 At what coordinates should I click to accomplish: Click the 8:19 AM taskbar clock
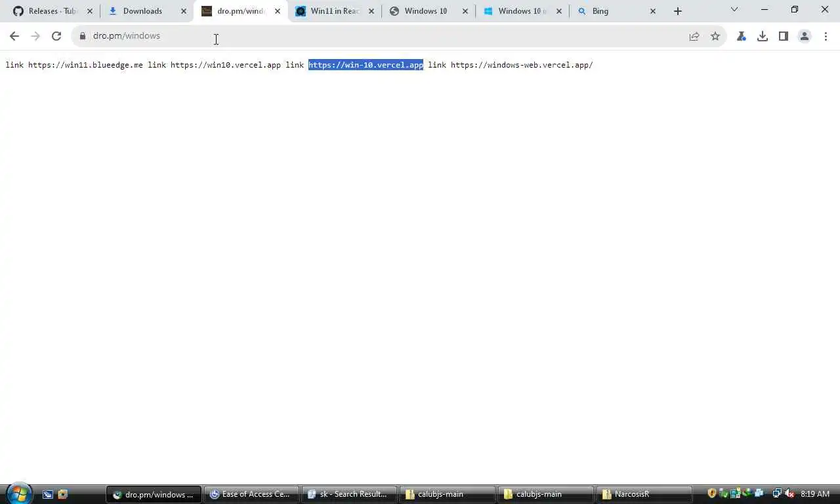pyautogui.click(x=815, y=494)
